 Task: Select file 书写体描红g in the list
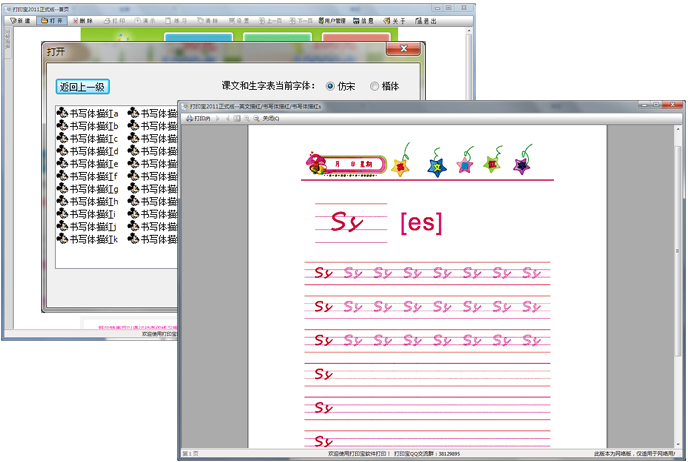click(x=88, y=189)
